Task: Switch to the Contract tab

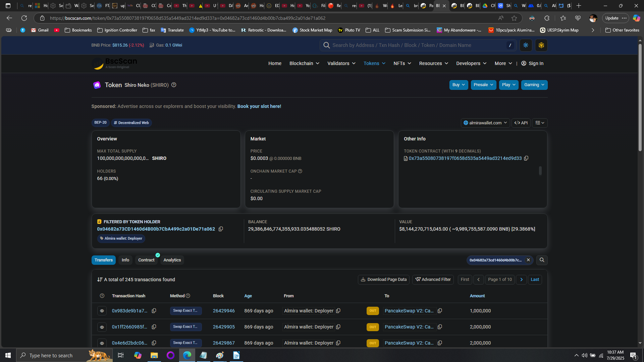Action: 146,260
